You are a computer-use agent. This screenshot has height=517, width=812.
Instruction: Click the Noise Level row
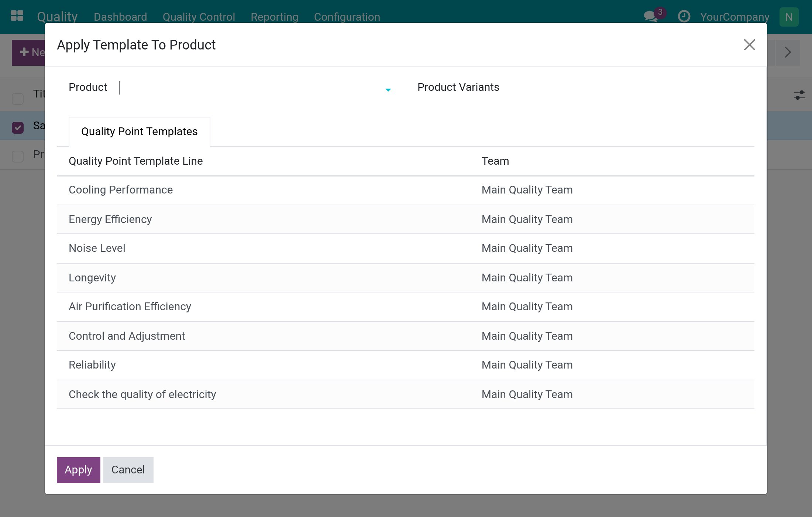(x=405, y=249)
